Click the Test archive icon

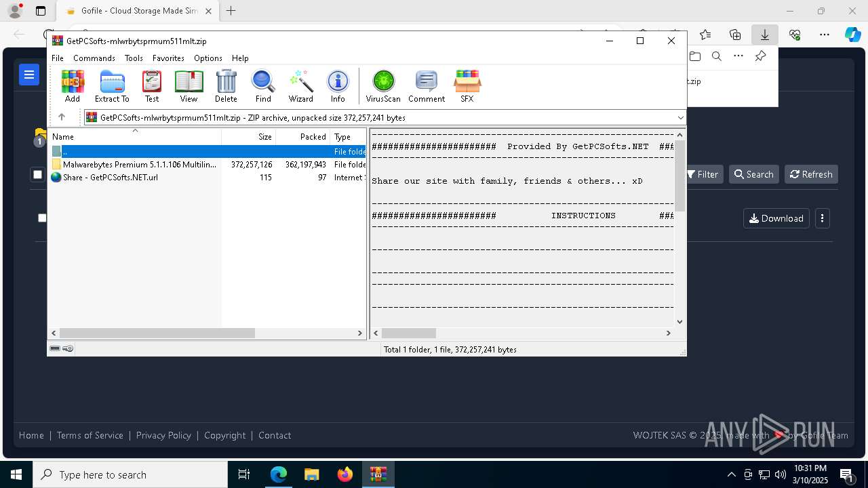tap(152, 87)
